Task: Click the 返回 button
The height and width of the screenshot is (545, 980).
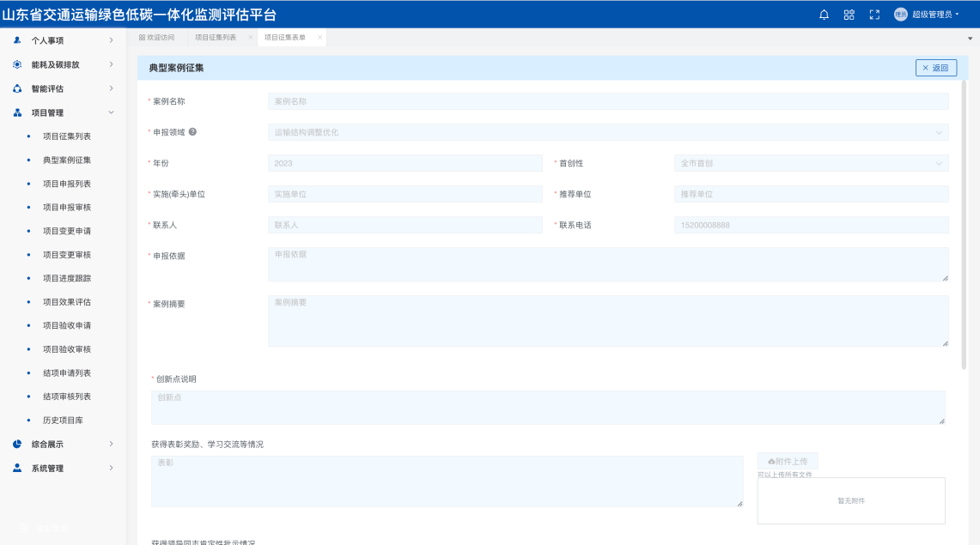Action: (x=935, y=68)
